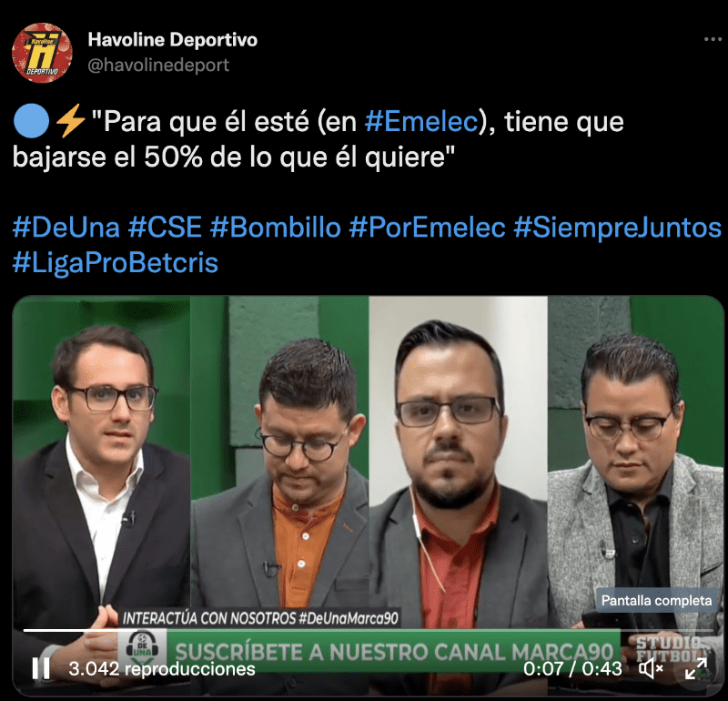The height and width of the screenshot is (701, 728).
Task: Open the #SiempreJuntos hashtag
Action: click(618, 228)
